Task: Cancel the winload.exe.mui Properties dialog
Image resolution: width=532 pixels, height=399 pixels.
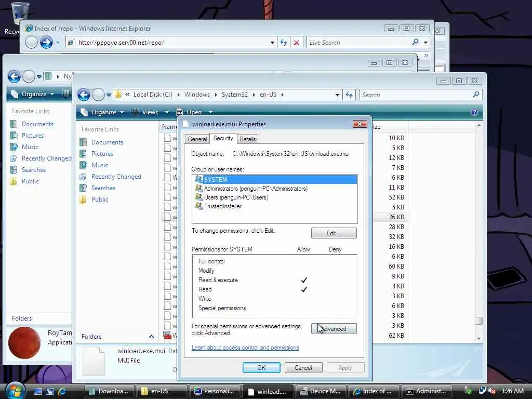Action: 303,367
